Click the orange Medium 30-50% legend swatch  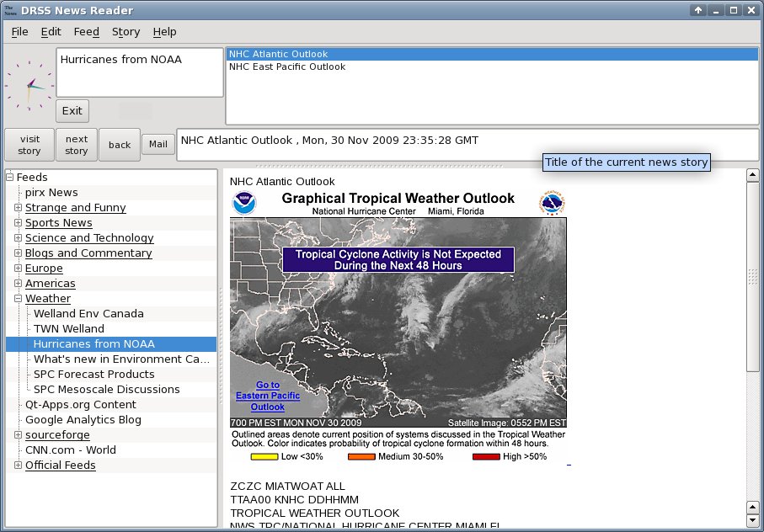point(361,456)
